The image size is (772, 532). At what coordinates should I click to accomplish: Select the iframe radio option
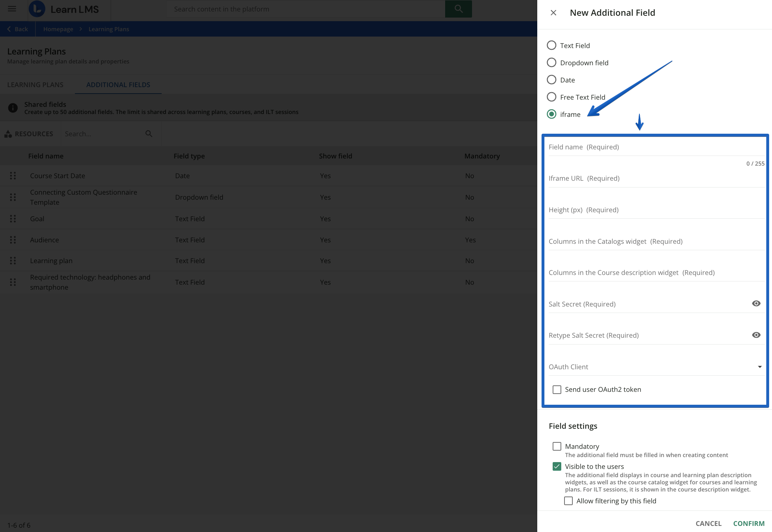[x=552, y=114]
